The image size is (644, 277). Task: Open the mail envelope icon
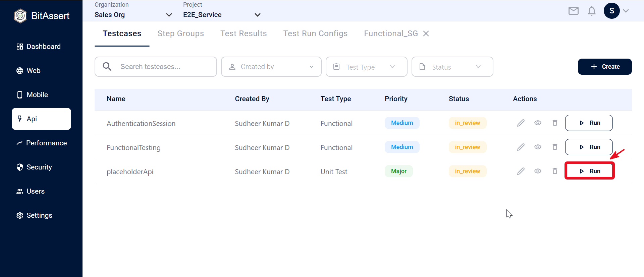pos(574,11)
